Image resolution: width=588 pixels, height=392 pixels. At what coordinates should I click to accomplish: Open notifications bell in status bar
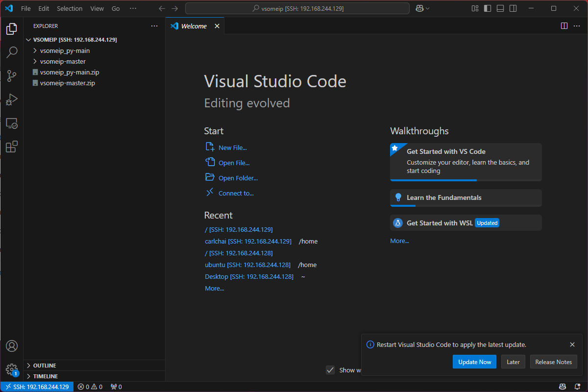(578, 387)
